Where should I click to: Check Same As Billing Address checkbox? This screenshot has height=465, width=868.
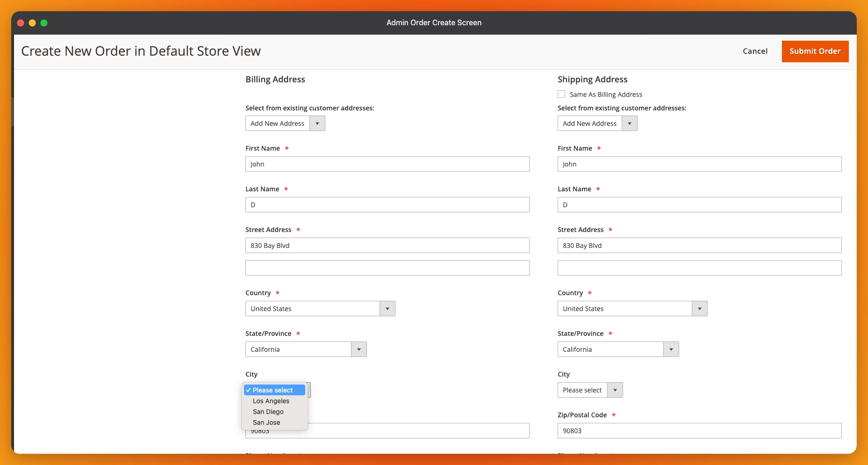(x=561, y=94)
